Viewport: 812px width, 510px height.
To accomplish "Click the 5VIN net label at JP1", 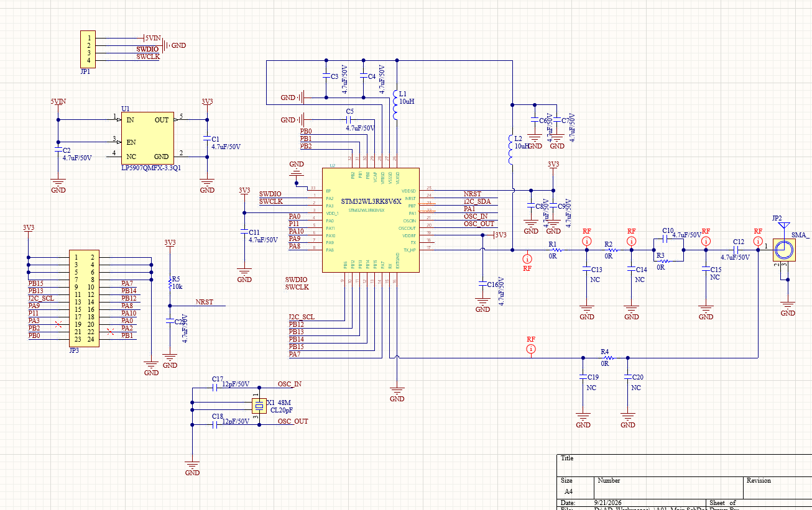I will tap(153, 38).
